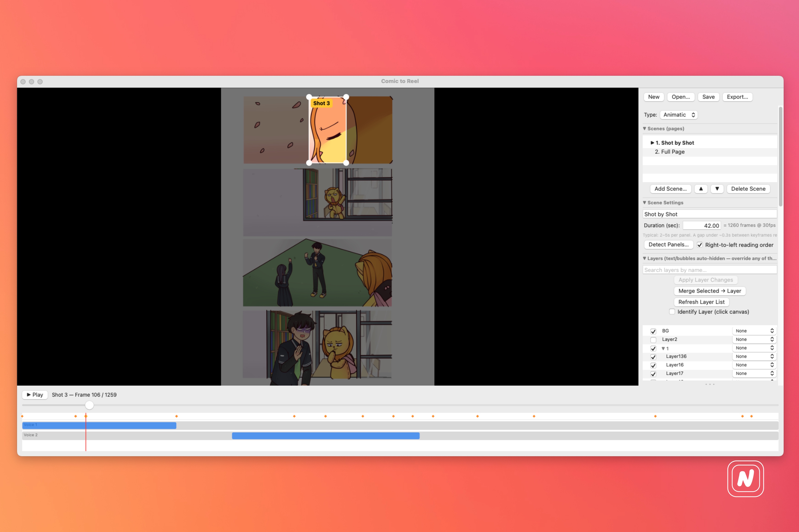Click the Export... button
This screenshot has width=799, height=532.
pos(737,97)
